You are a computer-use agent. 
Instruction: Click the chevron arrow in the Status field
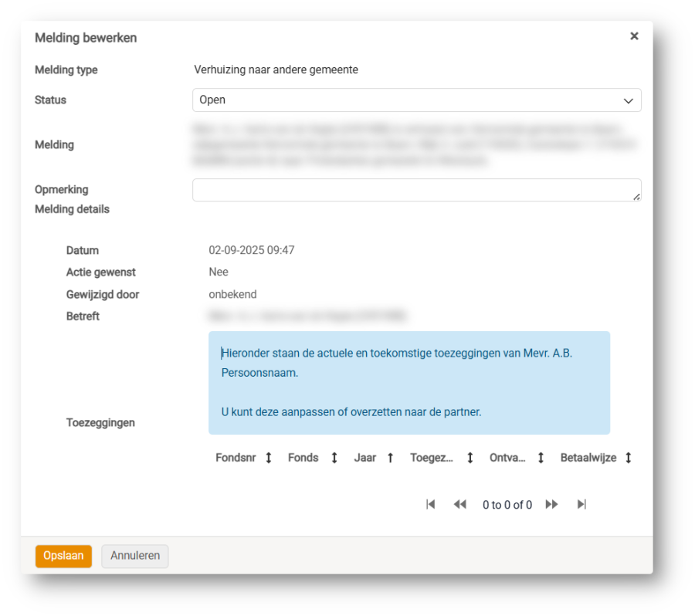click(x=628, y=100)
